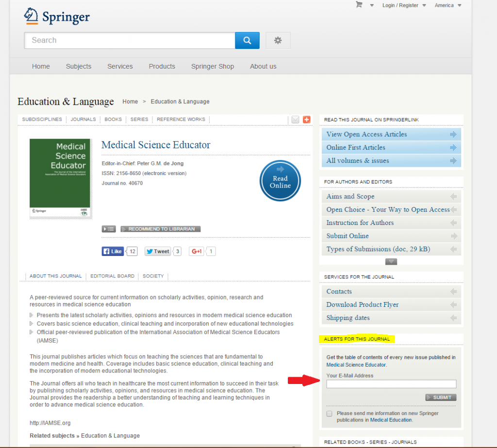Click Types of Submissions doc link
The image size is (497, 448).
(x=378, y=249)
